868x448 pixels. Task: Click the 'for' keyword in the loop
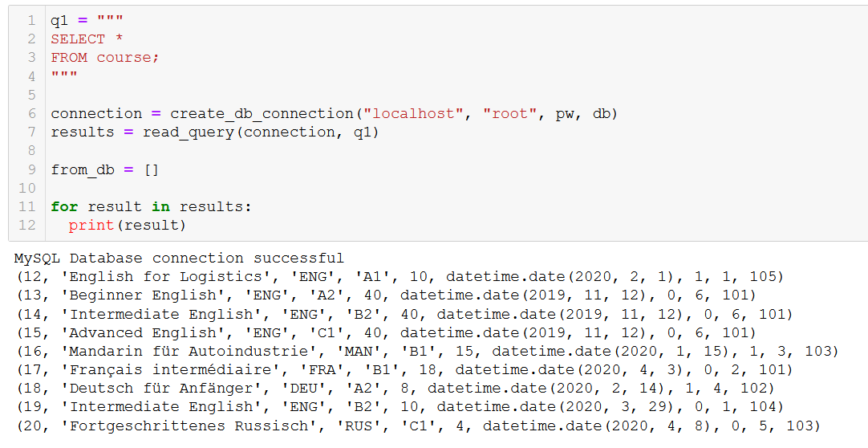[x=64, y=206]
